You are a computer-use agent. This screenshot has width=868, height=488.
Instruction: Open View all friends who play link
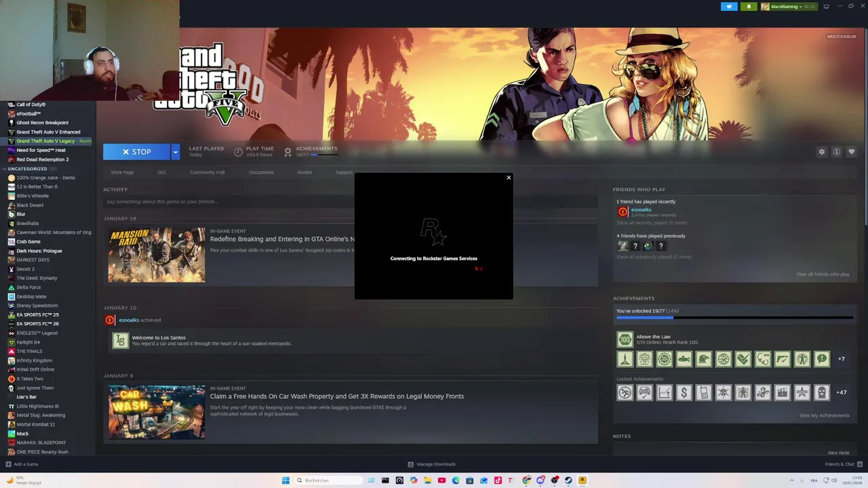(x=823, y=274)
